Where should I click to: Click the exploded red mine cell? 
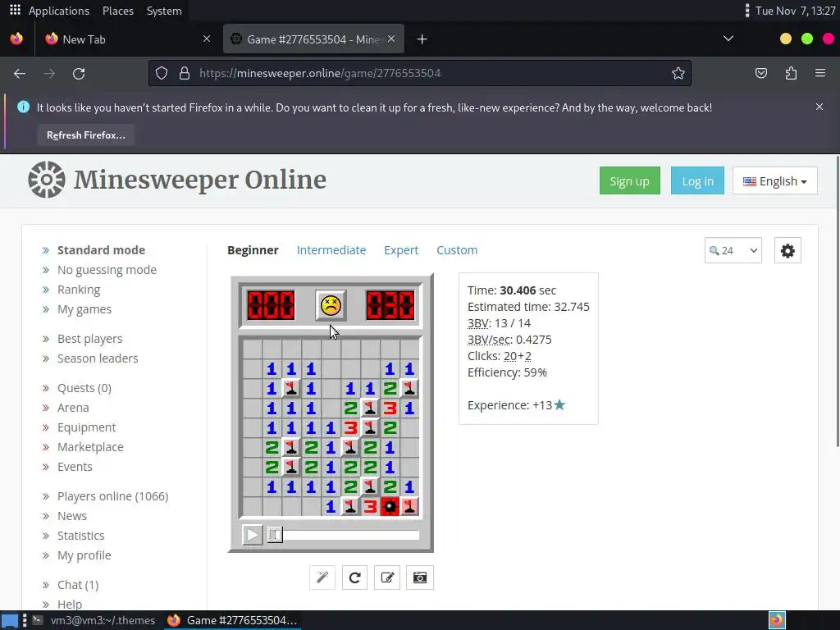click(390, 506)
